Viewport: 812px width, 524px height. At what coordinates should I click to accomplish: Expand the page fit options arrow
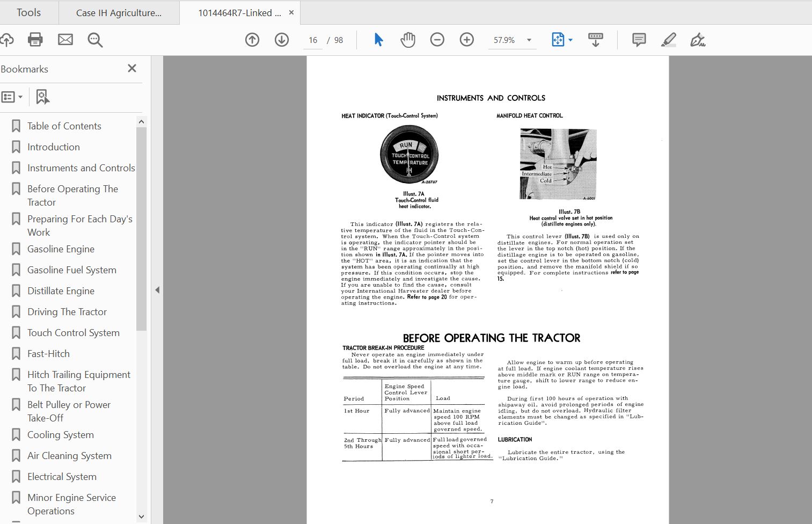click(570, 40)
